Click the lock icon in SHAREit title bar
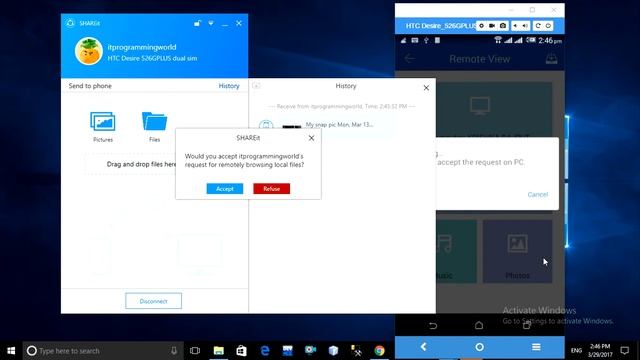The height and width of the screenshot is (360, 640). tap(197, 23)
